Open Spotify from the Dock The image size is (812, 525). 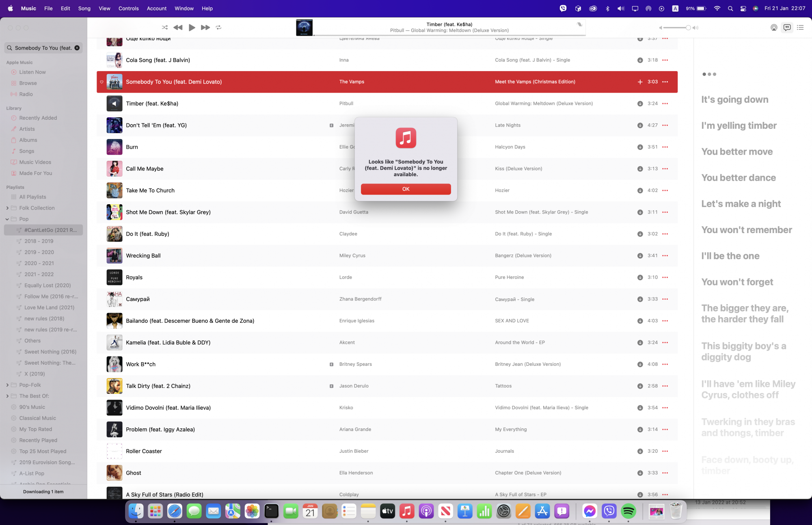pos(628,511)
